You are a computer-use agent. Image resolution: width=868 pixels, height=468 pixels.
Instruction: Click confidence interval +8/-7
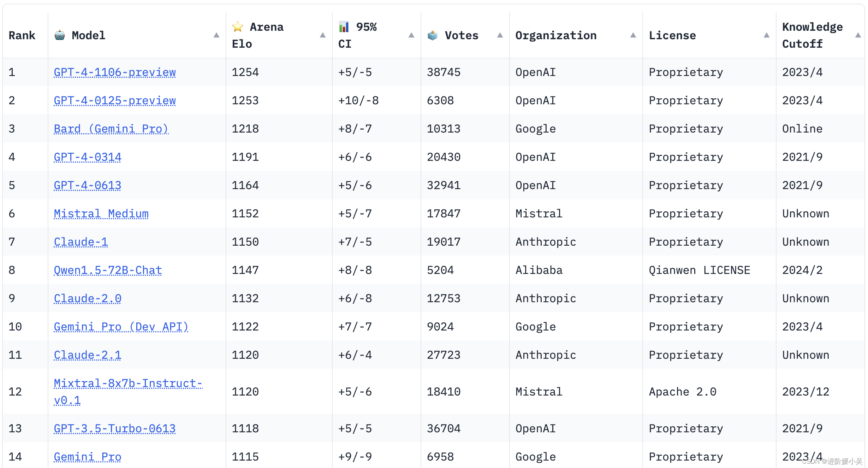(x=355, y=129)
